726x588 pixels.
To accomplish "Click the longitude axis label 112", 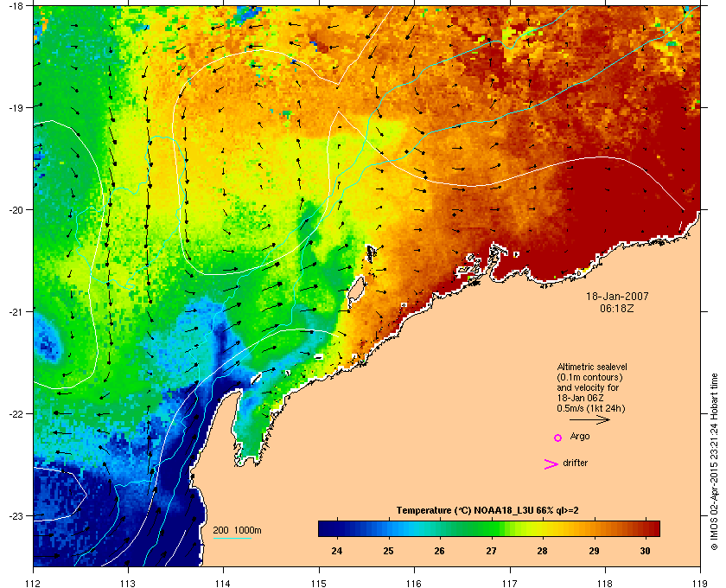I will [x=34, y=584].
